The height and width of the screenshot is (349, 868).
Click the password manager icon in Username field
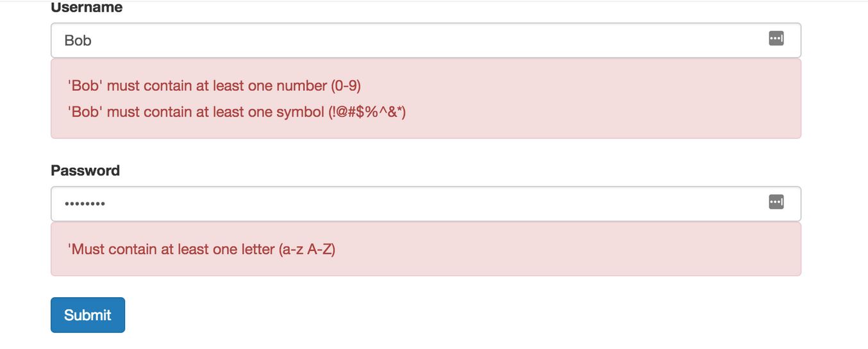click(776, 38)
